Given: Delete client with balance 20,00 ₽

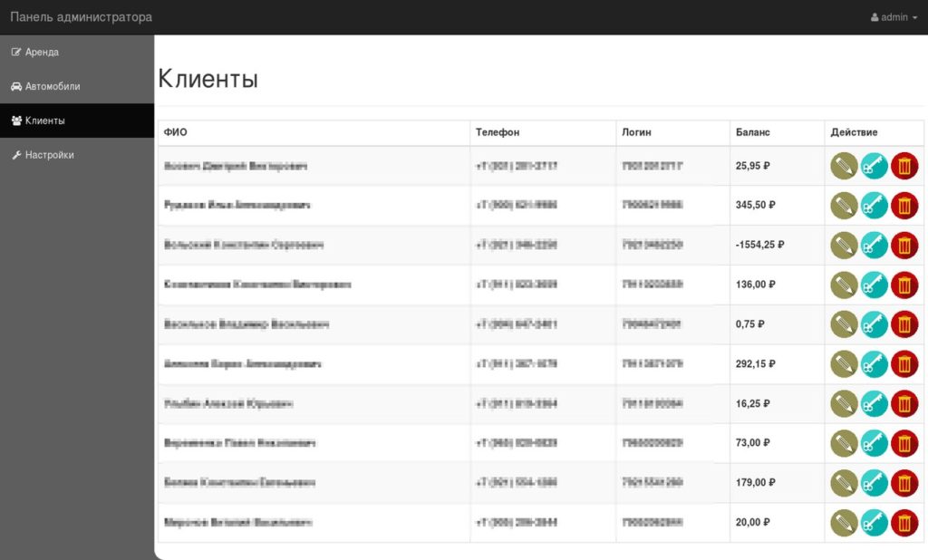Looking at the screenshot, I should click(904, 523).
